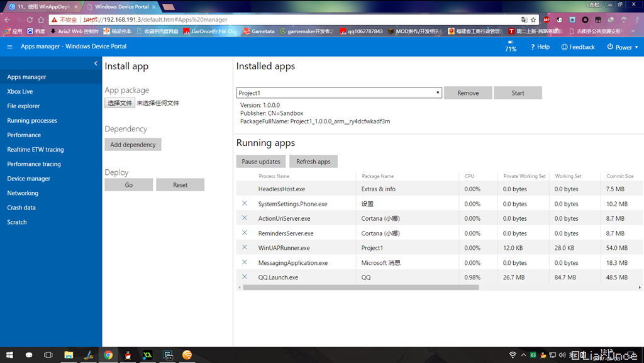Kill the WinUAPRunner.exe process
The width and height of the screenshot is (644, 363).
(245, 247)
